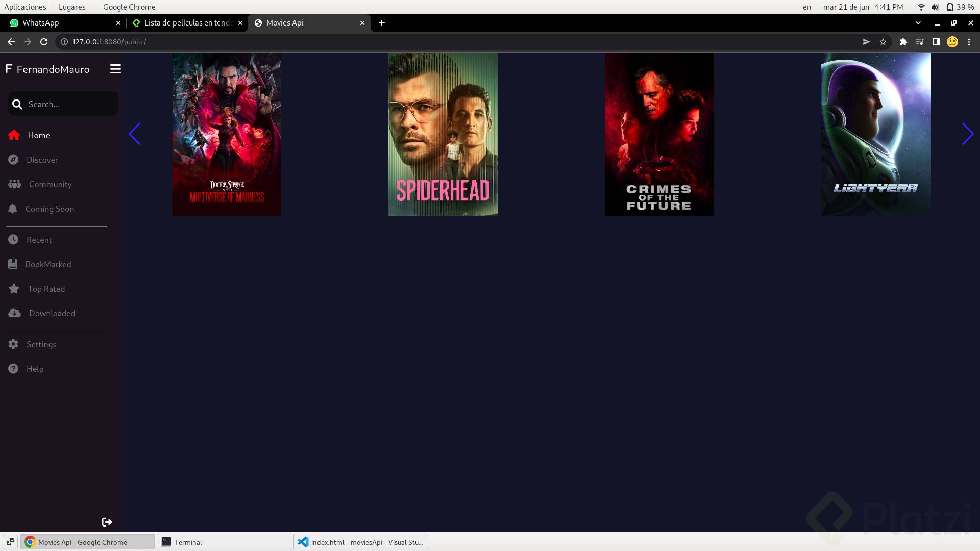Viewport: 980px width, 551px height.
Task: Open Discover compass icon
Action: pyautogui.click(x=13, y=160)
